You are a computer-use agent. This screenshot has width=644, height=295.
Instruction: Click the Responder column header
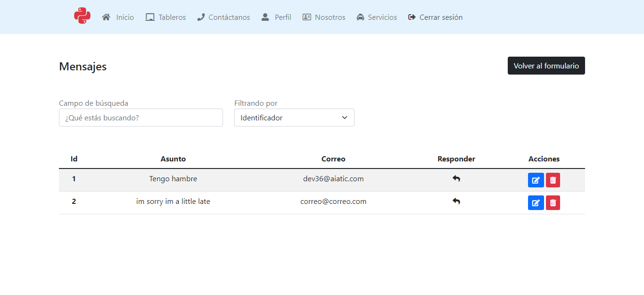click(456, 159)
